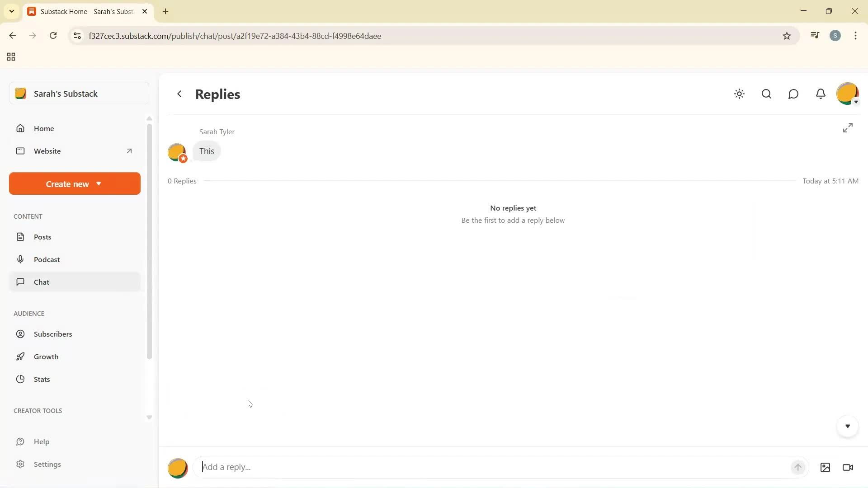Viewport: 868px width, 488px height.
Task: Open Stats via the pie chart icon
Action: pos(41,379)
